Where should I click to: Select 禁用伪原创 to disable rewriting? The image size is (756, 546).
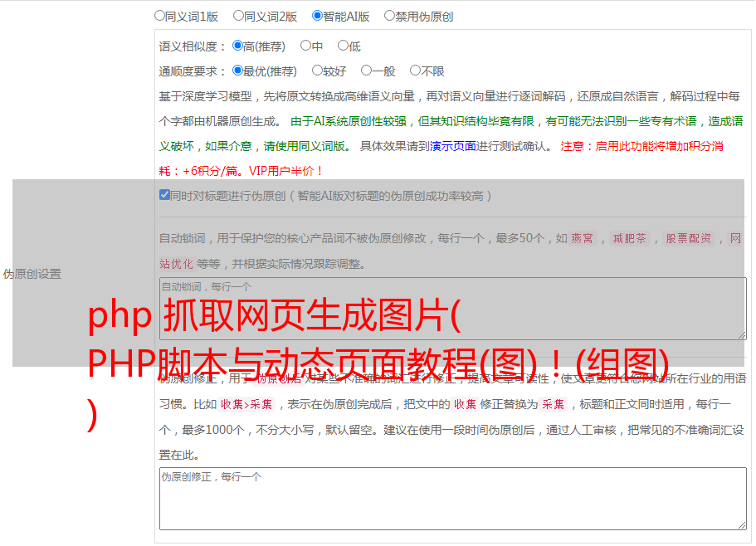[389, 16]
